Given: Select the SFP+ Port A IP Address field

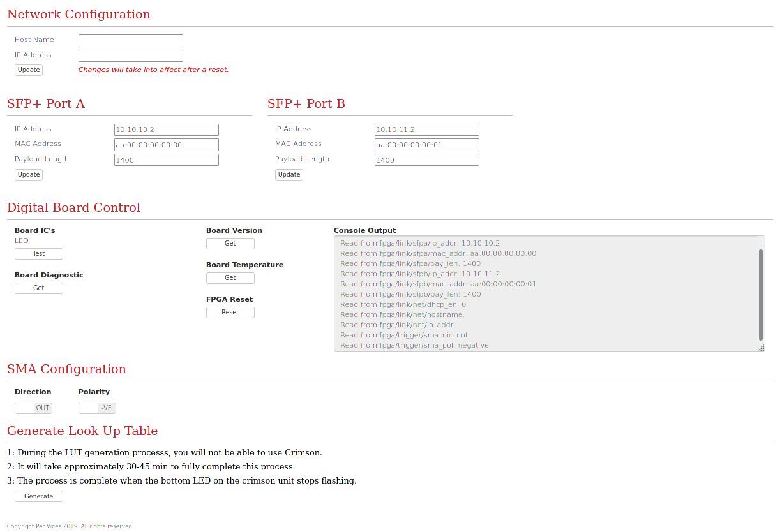Looking at the screenshot, I should click(x=166, y=130).
